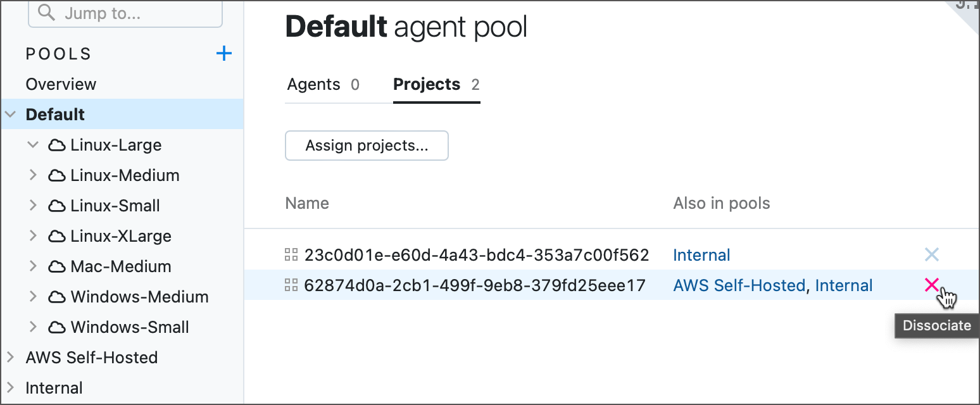
Task: Click inside the Jump to search field
Action: point(127,11)
